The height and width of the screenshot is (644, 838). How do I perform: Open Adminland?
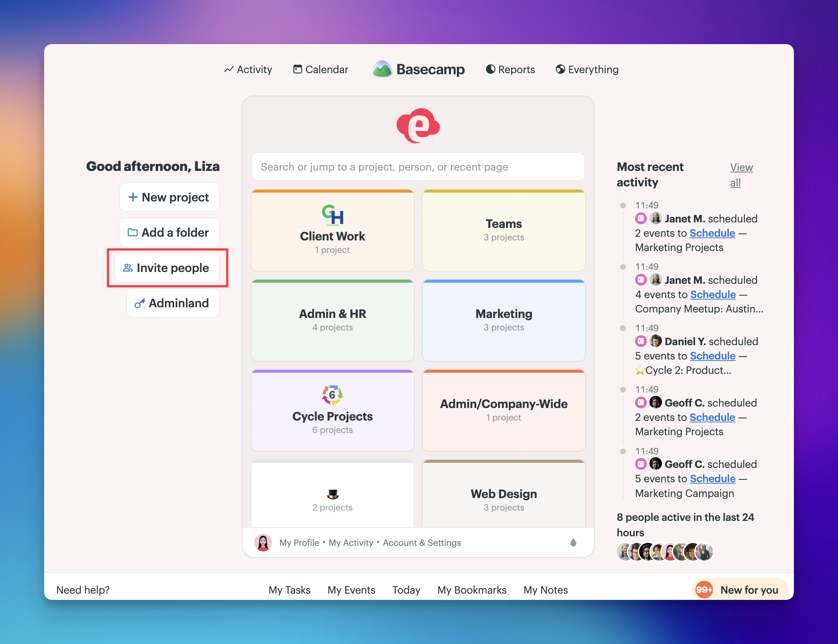[x=172, y=303]
